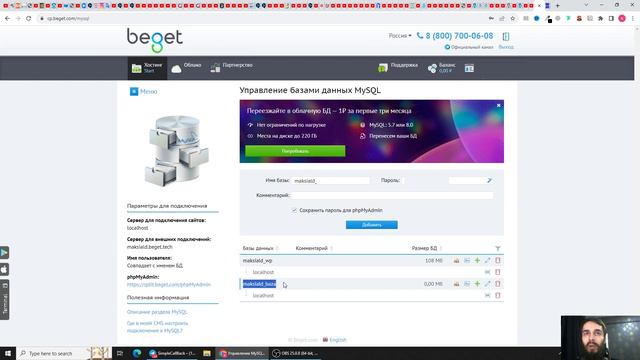640x360 pixels.
Task: Click the blue Добавить button
Action: click(371, 225)
